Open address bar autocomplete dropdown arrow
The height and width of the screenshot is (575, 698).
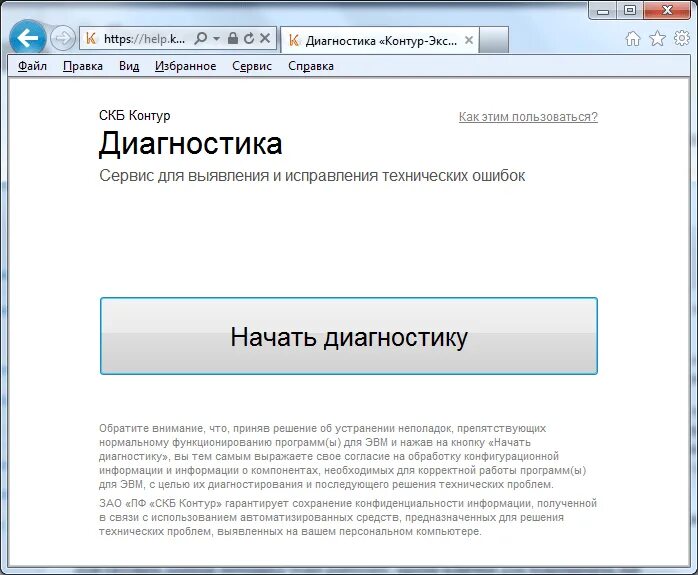point(216,39)
